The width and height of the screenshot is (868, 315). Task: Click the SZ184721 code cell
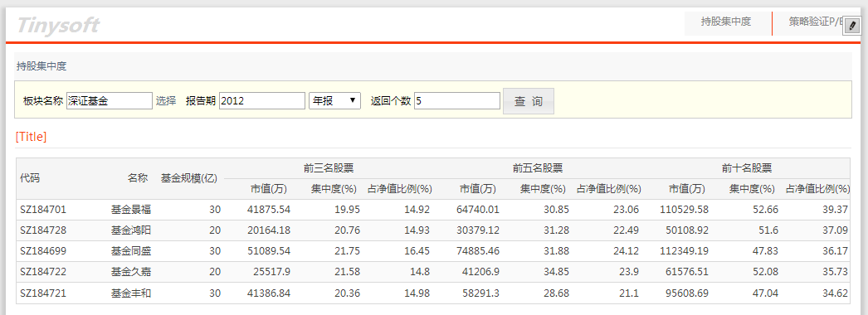[x=43, y=293]
